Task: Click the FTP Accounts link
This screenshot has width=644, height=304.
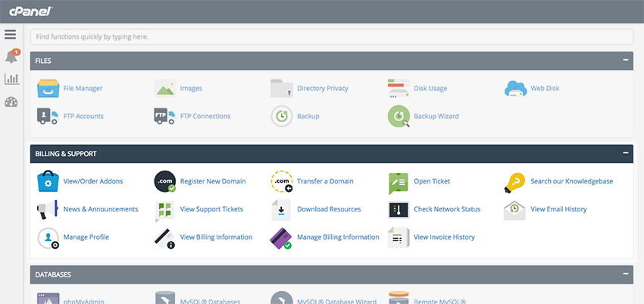Action: coord(83,116)
